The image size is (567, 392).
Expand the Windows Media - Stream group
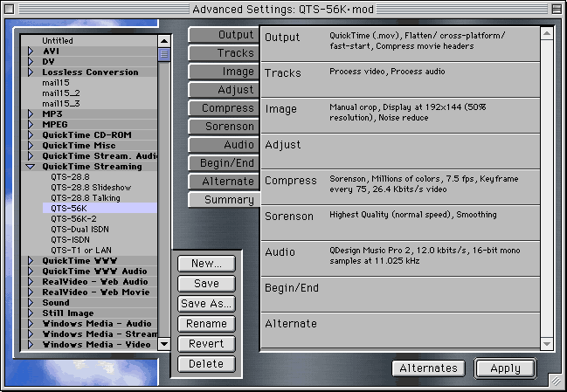(x=31, y=334)
